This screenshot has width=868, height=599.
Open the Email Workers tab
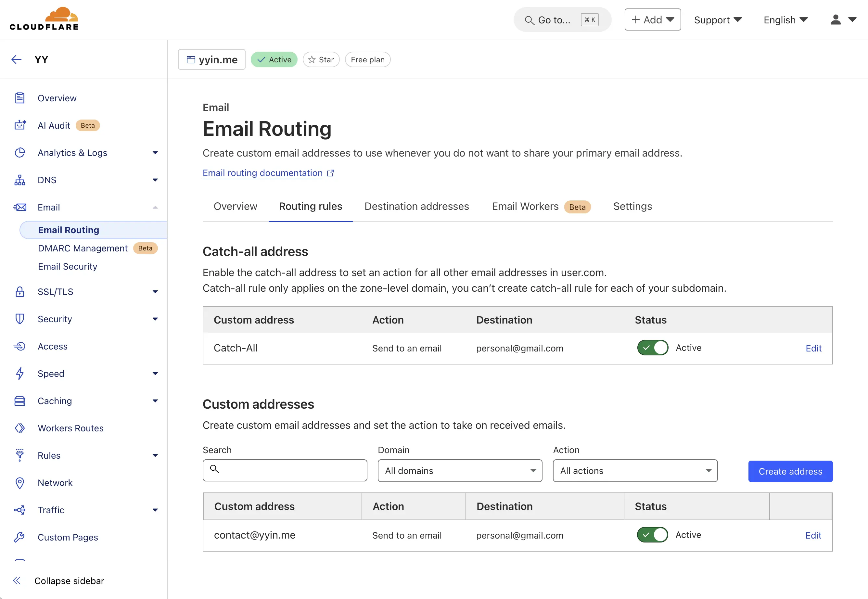525,206
